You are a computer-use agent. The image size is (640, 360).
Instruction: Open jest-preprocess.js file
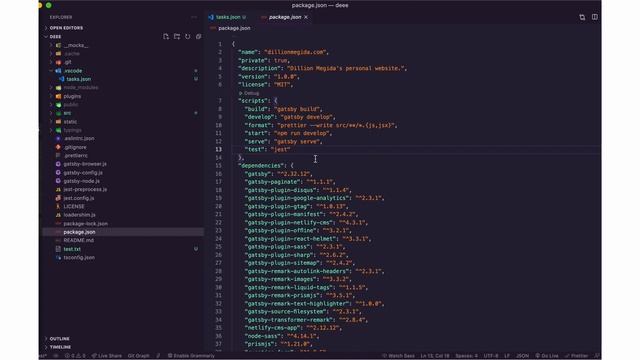point(85,189)
